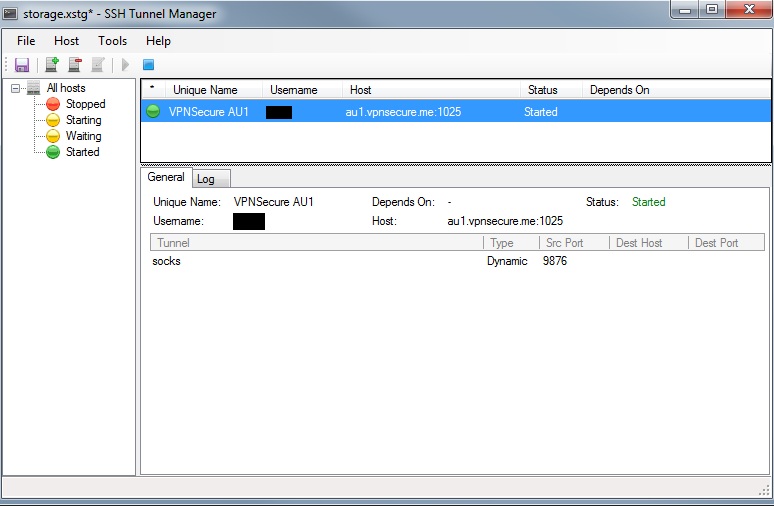Click the Dynamic tunnel type value

click(507, 261)
